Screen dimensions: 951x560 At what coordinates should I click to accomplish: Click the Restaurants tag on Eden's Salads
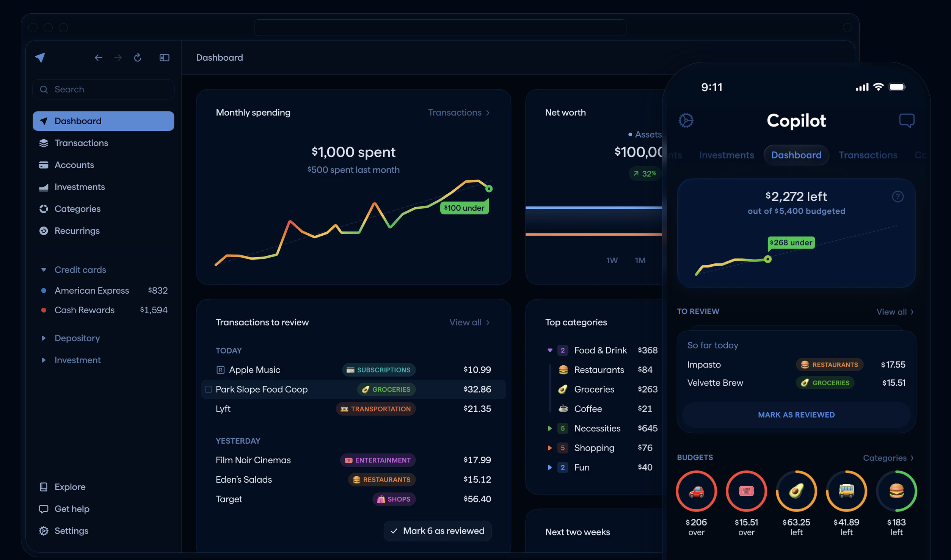coord(382,480)
